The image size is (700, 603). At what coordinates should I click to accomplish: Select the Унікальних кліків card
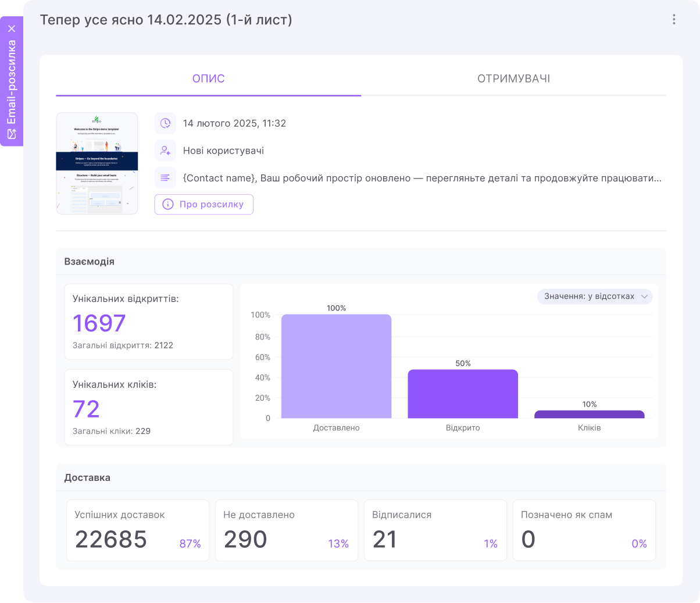click(x=149, y=407)
